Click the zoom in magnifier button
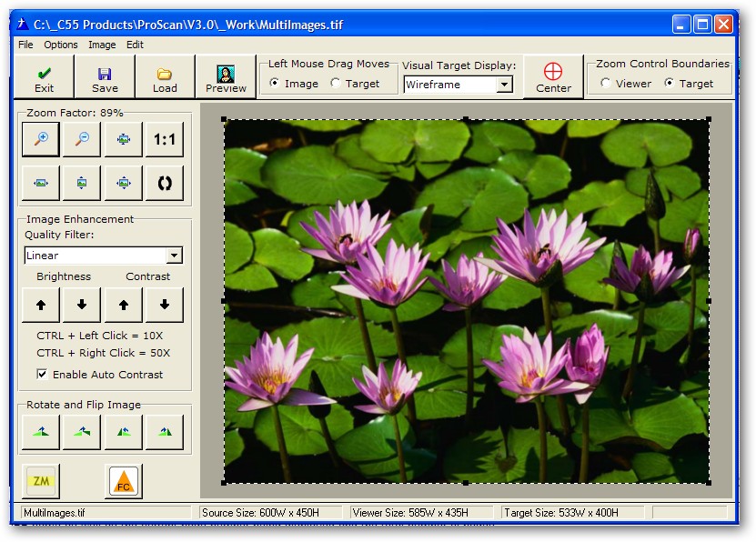756x542 pixels. [x=40, y=139]
